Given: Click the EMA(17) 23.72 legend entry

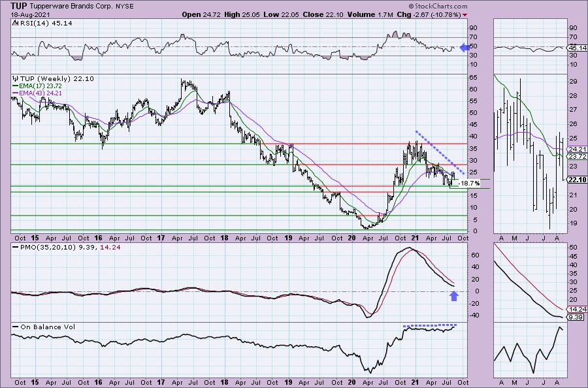Looking at the screenshot, I should [41, 86].
